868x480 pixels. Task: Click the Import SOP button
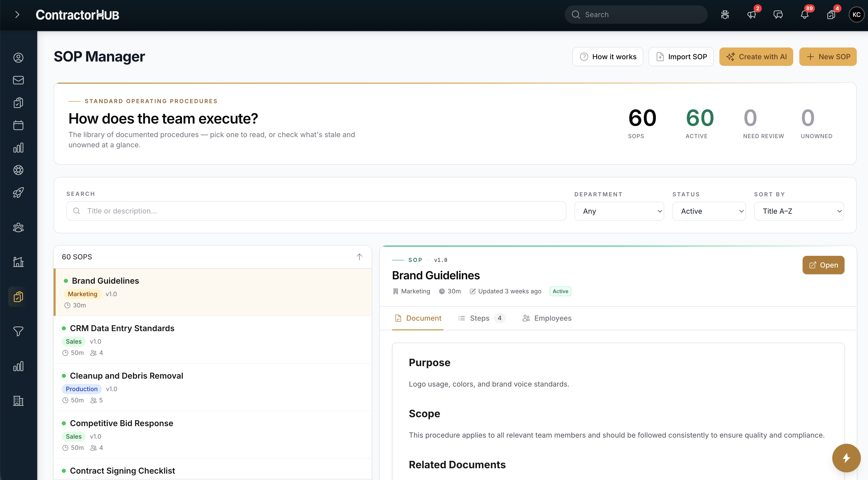tap(681, 57)
